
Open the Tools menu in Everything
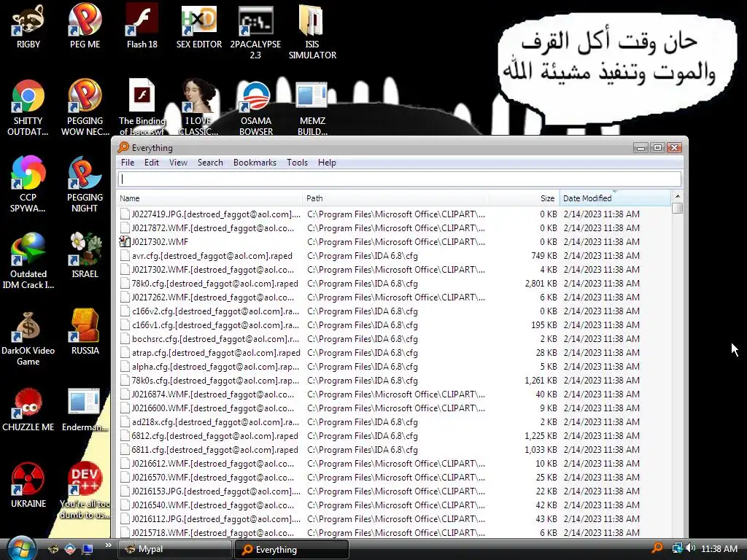click(298, 163)
